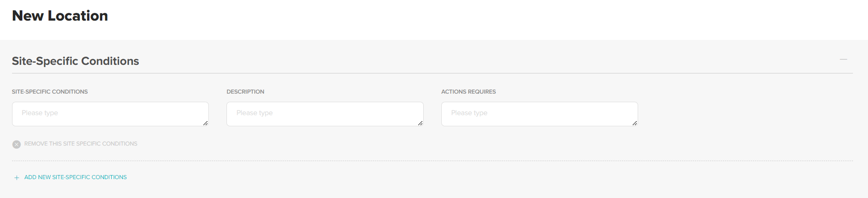Focus the Description text field
This screenshot has height=198, width=868.
click(x=324, y=113)
